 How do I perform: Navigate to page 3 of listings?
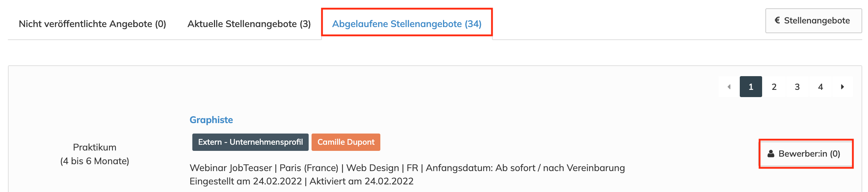[797, 87]
